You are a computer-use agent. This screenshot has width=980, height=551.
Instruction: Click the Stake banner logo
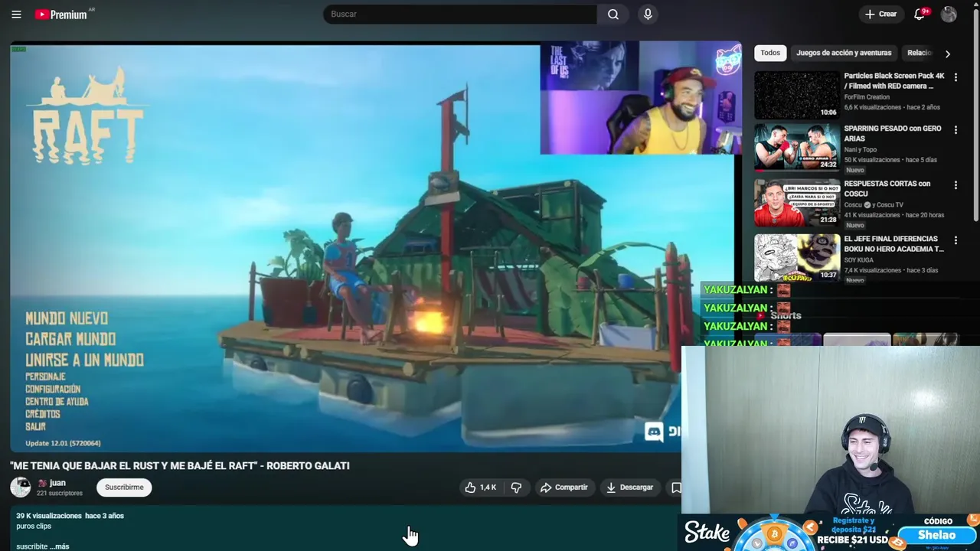pyautogui.click(x=707, y=533)
